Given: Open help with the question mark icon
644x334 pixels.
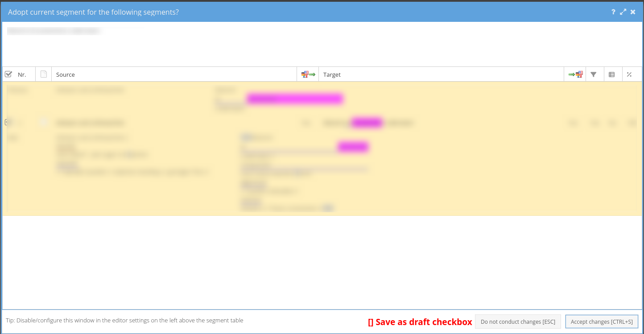Looking at the screenshot, I should (614, 12).
